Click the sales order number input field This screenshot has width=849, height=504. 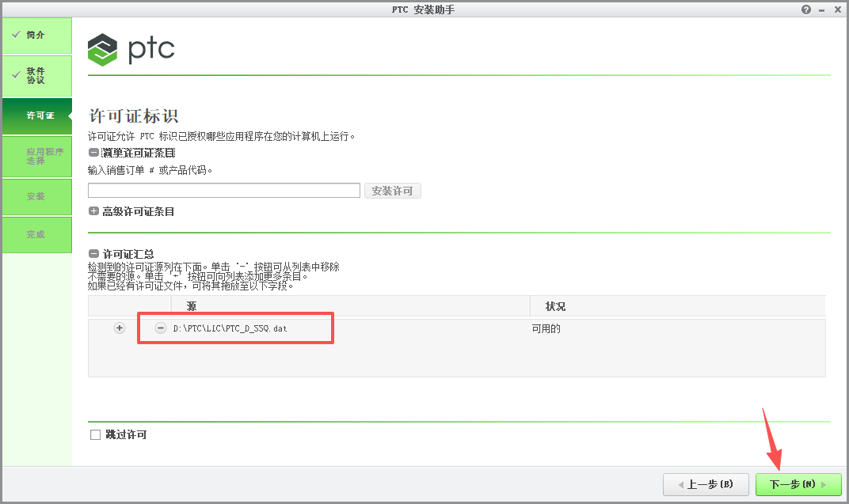(223, 190)
